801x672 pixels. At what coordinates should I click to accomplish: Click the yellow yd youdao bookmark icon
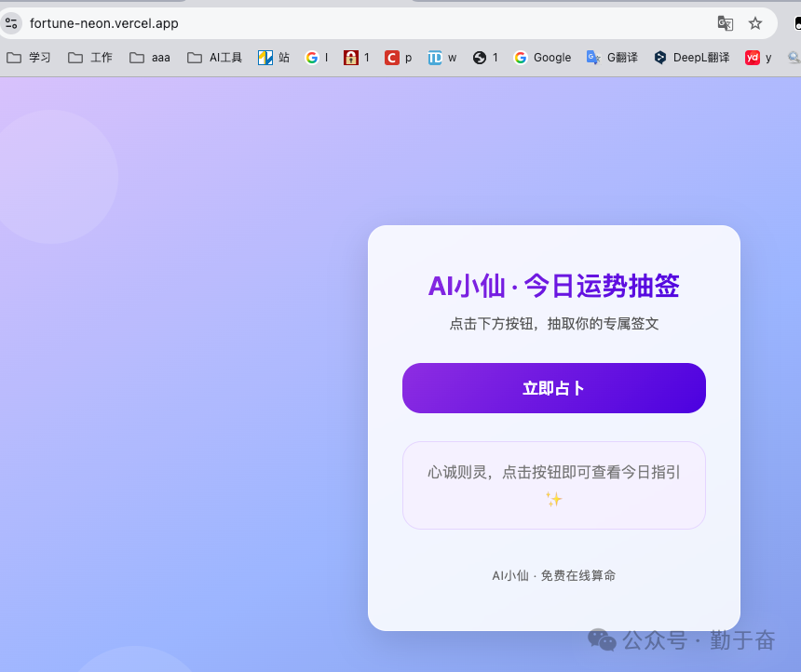(x=753, y=58)
